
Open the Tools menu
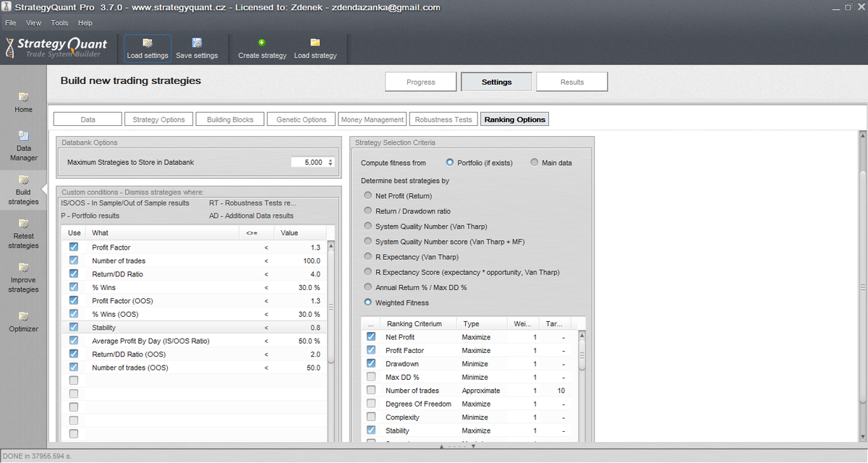[x=59, y=23]
